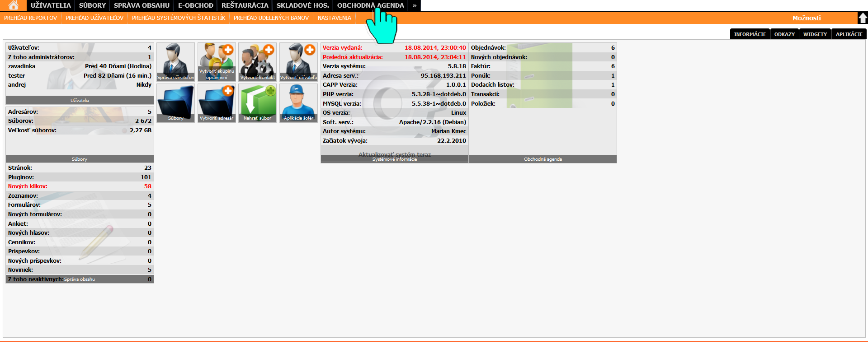
Task: Click the Vytvoriť užívateľa icon
Action: tap(298, 62)
